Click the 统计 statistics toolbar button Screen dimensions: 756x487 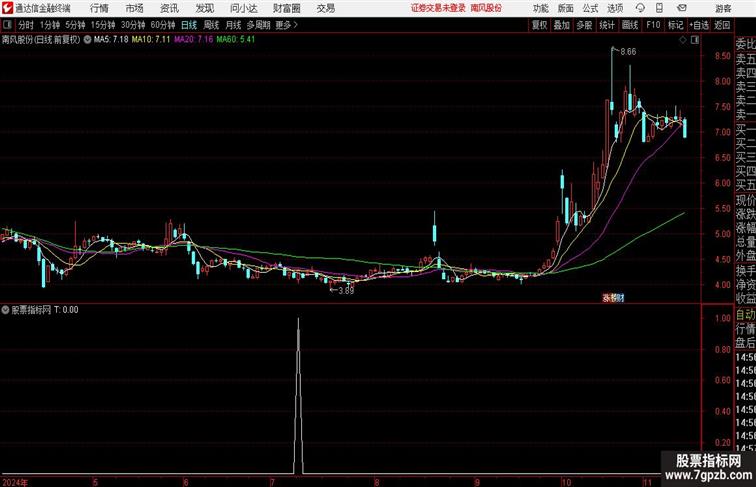tap(607, 25)
